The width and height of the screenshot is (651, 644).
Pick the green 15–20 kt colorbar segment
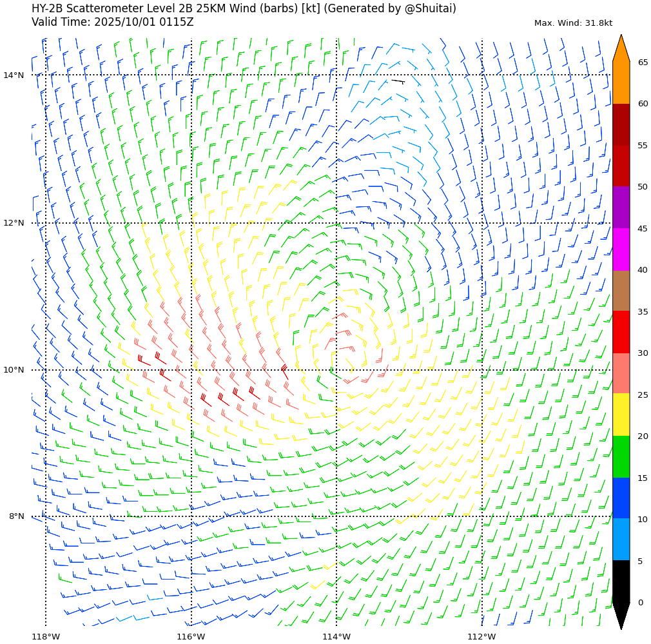coord(621,456)
